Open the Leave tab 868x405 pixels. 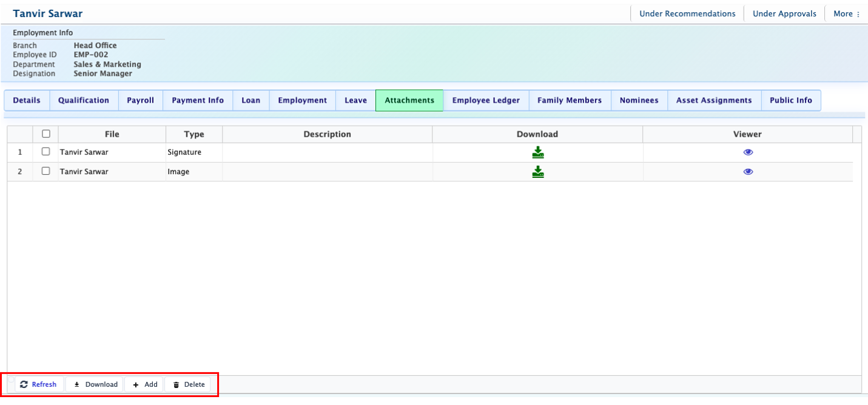pyautogui.click(x=356, y=101)
